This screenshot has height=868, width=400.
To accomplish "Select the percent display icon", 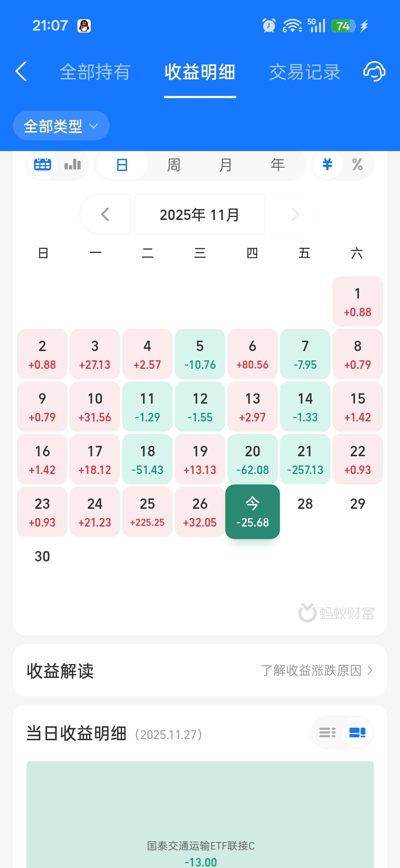I will 357,164.
